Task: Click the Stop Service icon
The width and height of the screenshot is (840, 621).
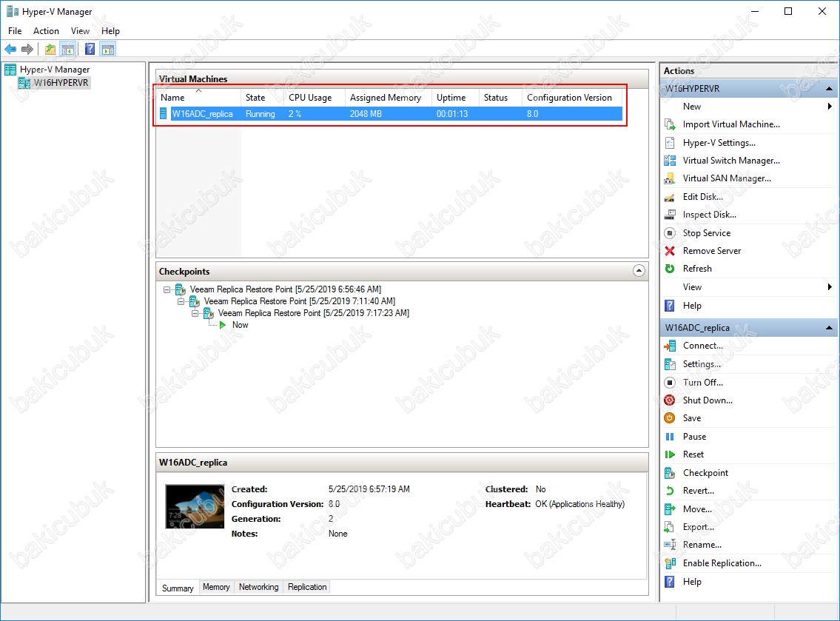Action: (x=670, y=233)
